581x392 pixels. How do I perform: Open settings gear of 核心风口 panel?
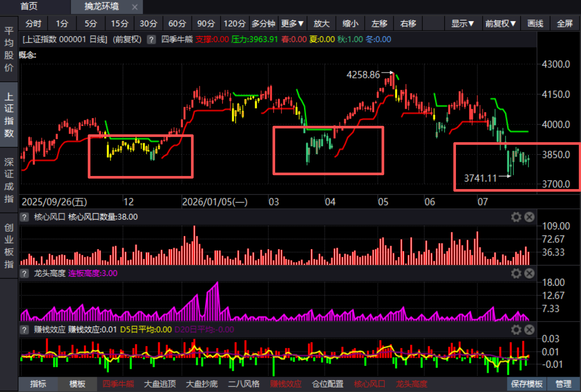click(516, 217)
